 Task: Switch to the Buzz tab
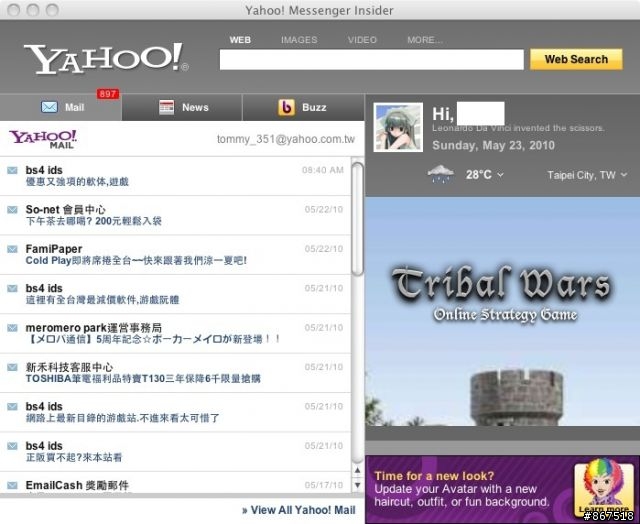pyautogui.click(x=303, y=107)
